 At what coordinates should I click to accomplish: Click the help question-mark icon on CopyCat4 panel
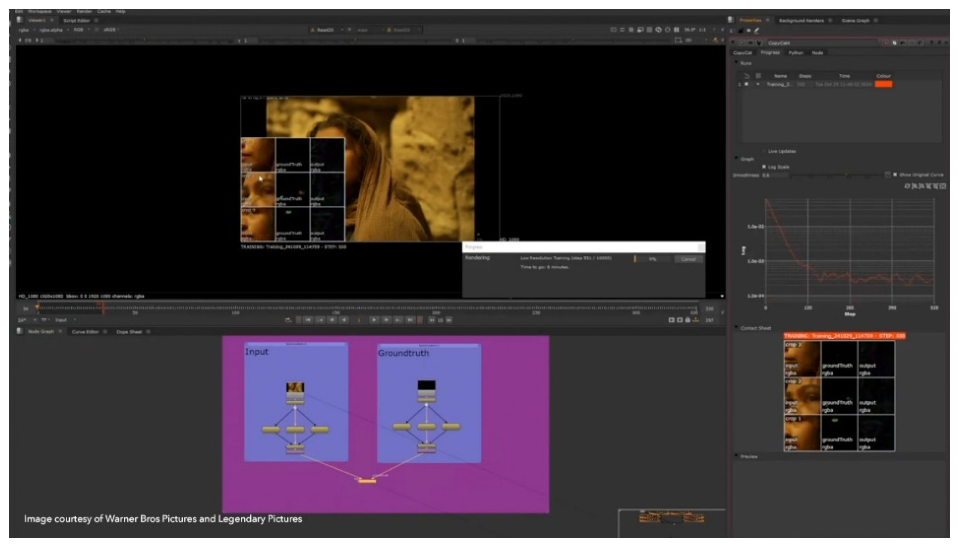click(x=931, y=43)
